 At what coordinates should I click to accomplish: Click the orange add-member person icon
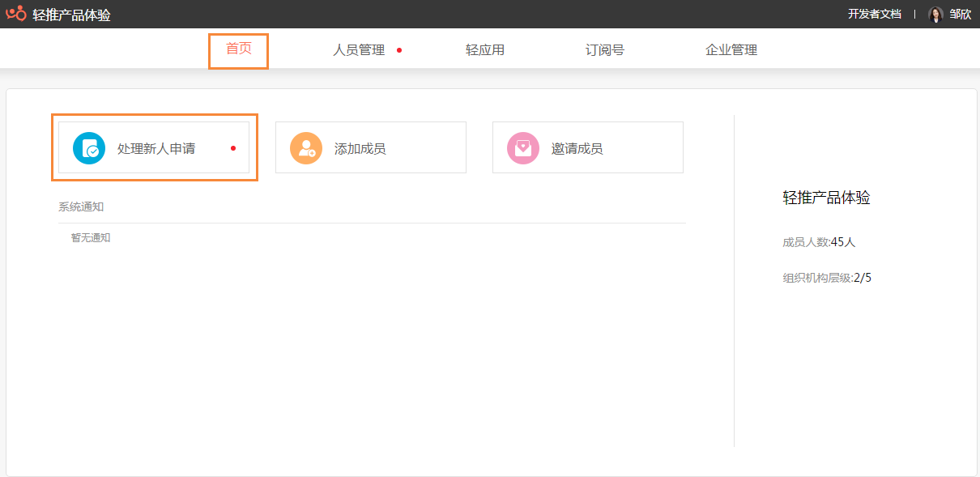pos(305,147)
